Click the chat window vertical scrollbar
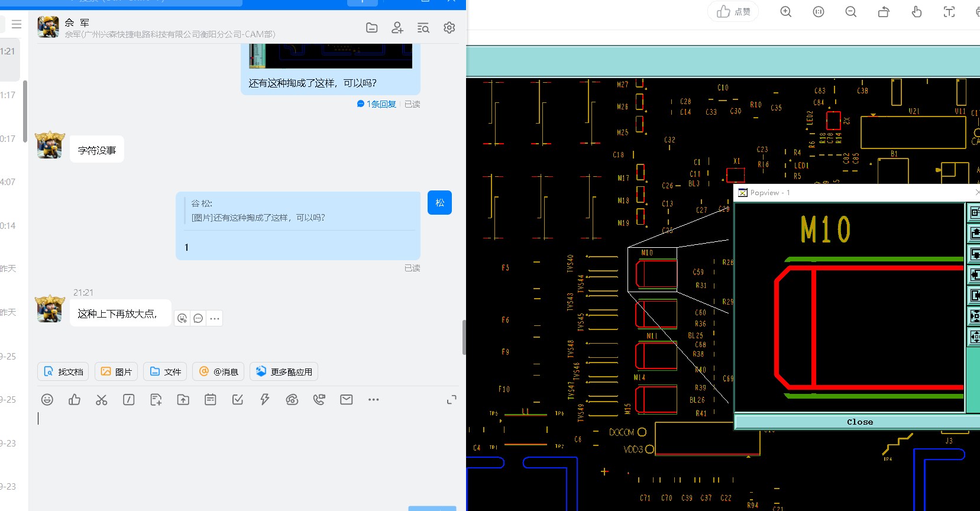Image resolution: width=980 pixels, height=511 pixels. tap(464, 337)
